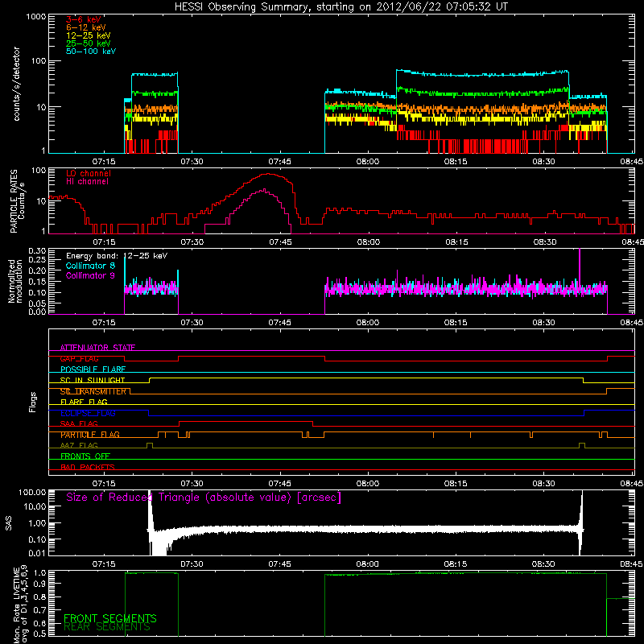Pick the cyan 50-100 keV legend entry
This screenshot has width=644, height=644.
[91, 52]
